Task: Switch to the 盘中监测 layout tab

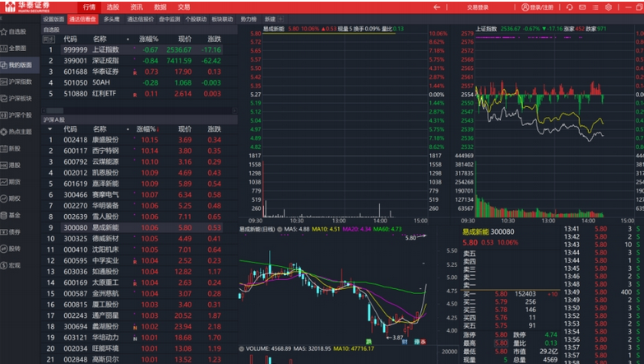Action: tap(169, 19)
